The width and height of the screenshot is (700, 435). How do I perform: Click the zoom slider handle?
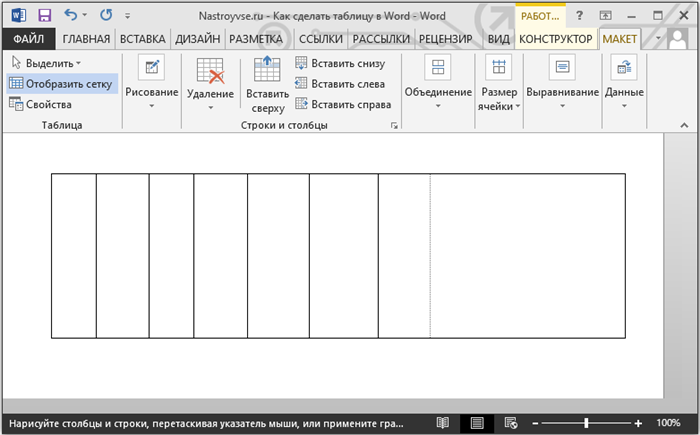[x=586, y=422]
